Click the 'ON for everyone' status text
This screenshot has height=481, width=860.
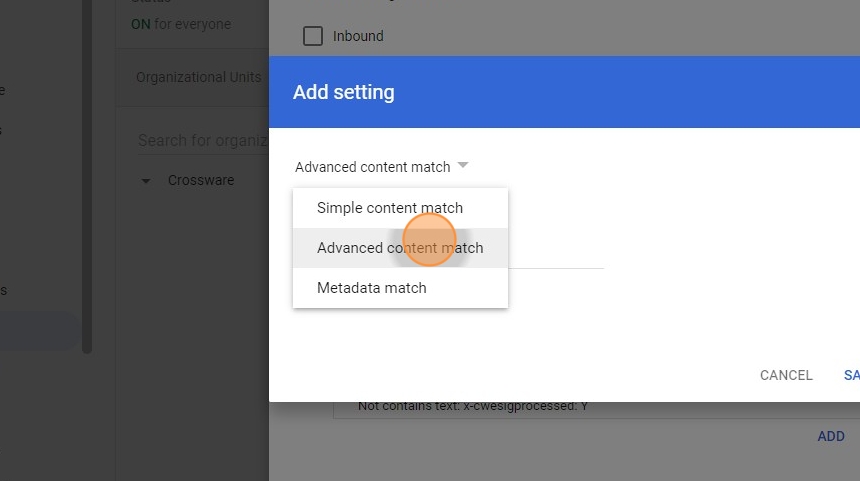pos(181,24)
